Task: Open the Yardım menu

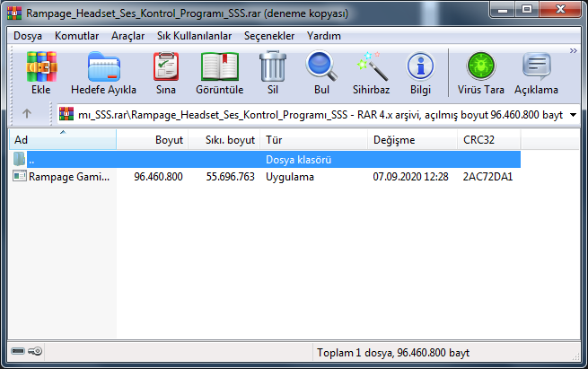Action: [x=324, y=36]
